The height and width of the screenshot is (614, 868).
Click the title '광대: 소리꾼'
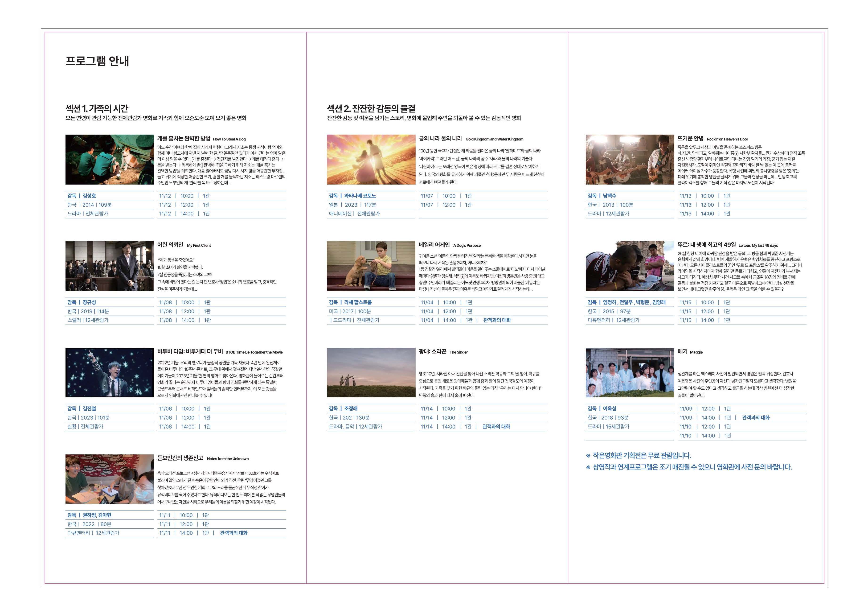[433, 351]
